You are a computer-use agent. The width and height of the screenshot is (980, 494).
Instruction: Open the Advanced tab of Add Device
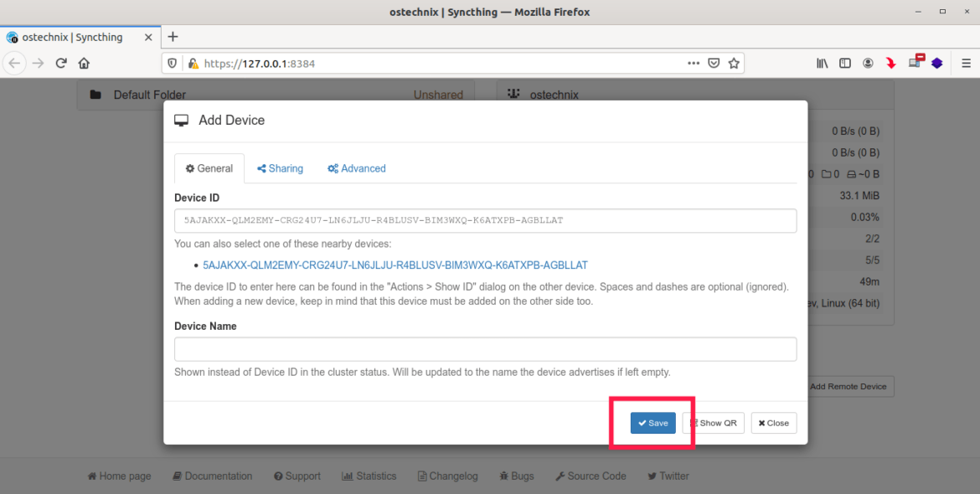(x=356, y=168)
